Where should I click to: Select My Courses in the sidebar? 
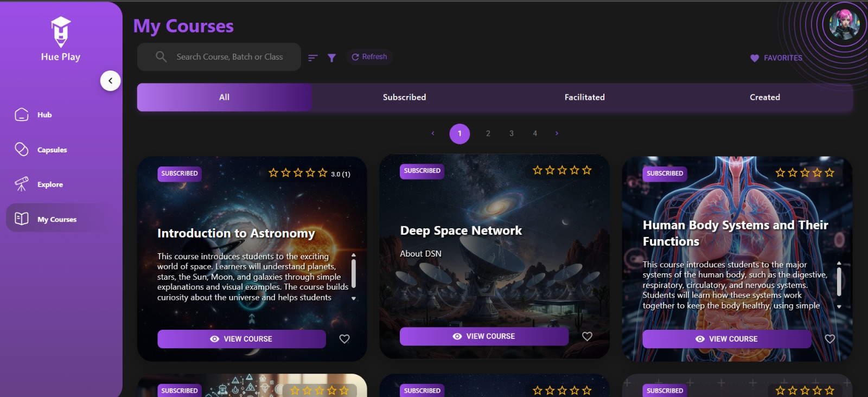click(x=61, y=219)
